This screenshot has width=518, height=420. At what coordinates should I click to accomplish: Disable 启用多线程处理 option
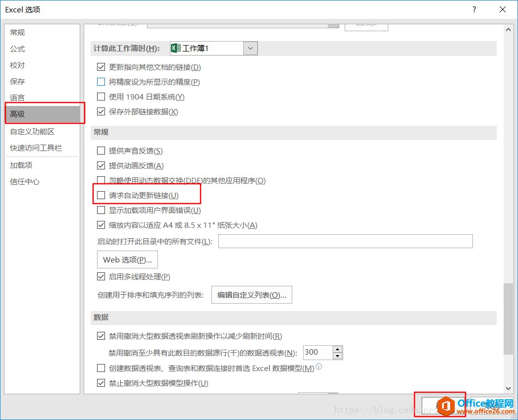coord(101,276)
